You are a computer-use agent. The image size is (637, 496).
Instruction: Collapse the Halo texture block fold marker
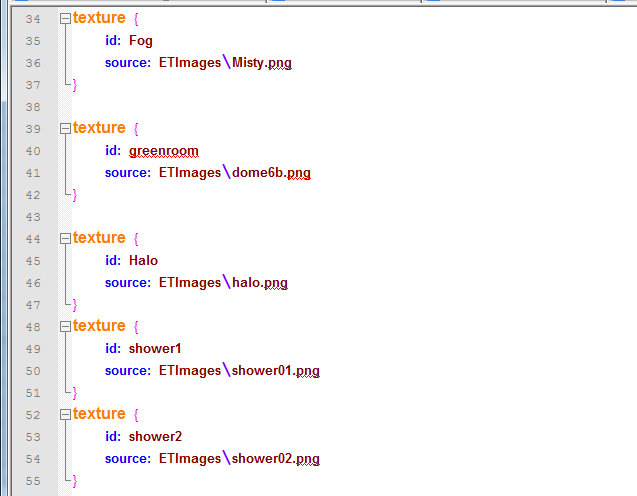pyautogui.click(x=65, y=239)
